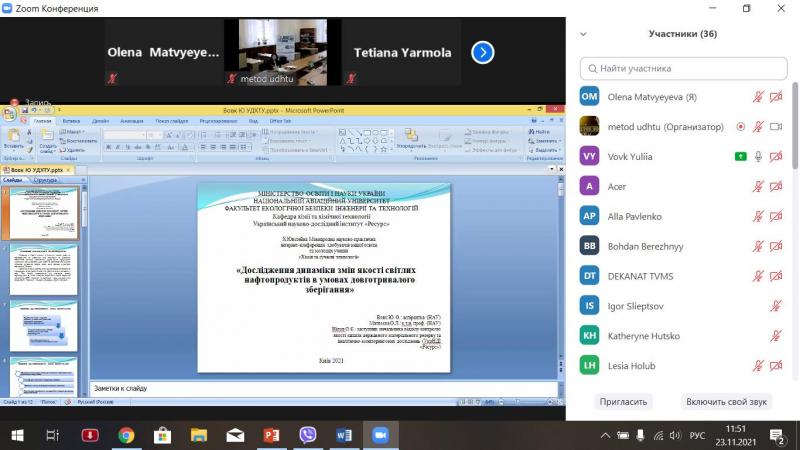Open Word from the Windows taskbar
Image resolution: width=800 pixels, height=450 pixels.
coord(344,435)
